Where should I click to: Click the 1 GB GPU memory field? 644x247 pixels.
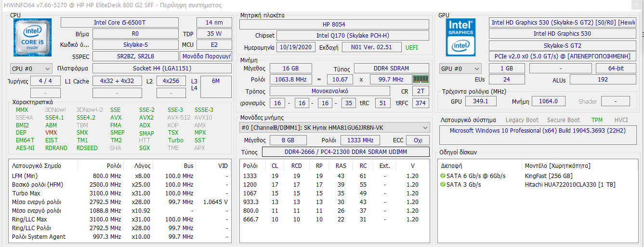(x=507, y=69)
